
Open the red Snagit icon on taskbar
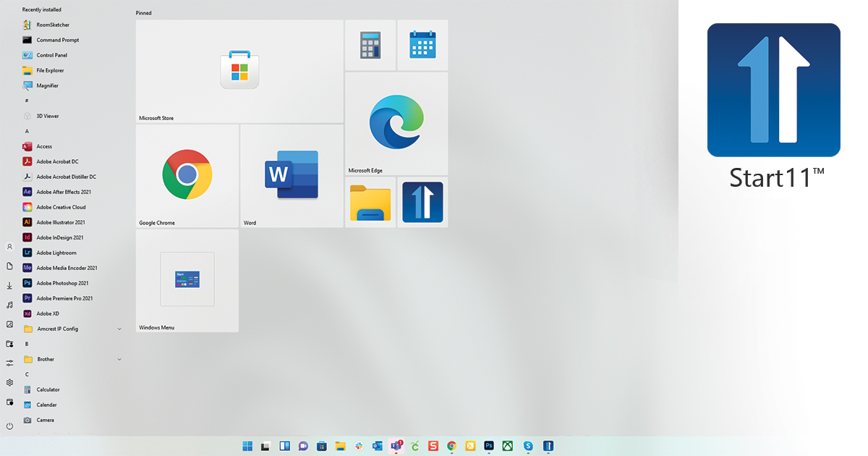pyautogui.click(x=433, y=446)
